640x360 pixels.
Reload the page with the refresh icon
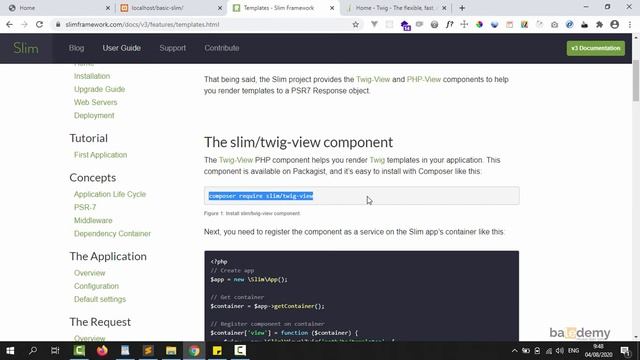(39, 24)
